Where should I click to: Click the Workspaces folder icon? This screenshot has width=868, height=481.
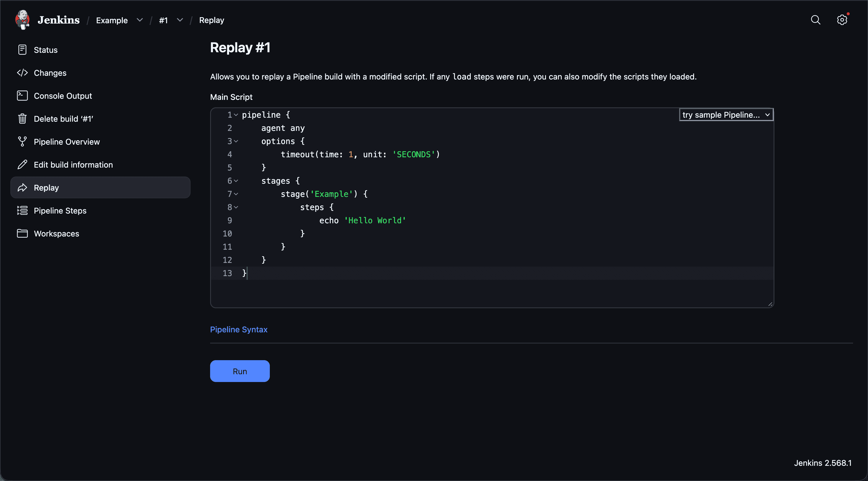coord(22,233)
